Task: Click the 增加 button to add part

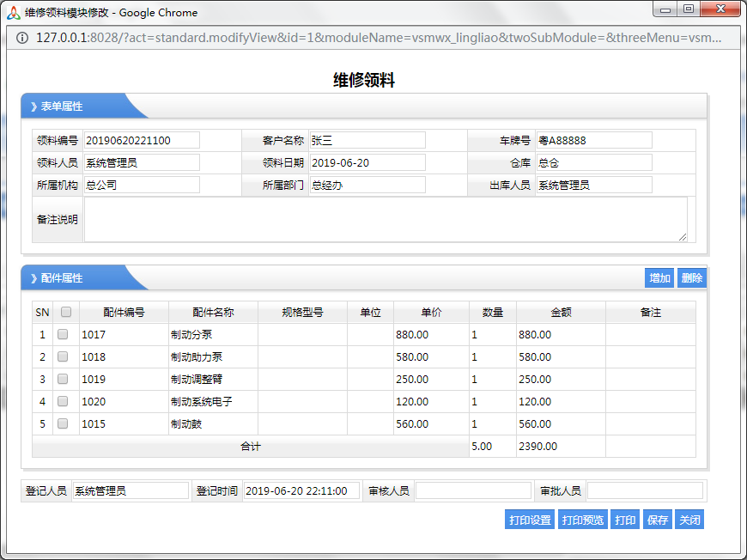Action: point(659,278)
